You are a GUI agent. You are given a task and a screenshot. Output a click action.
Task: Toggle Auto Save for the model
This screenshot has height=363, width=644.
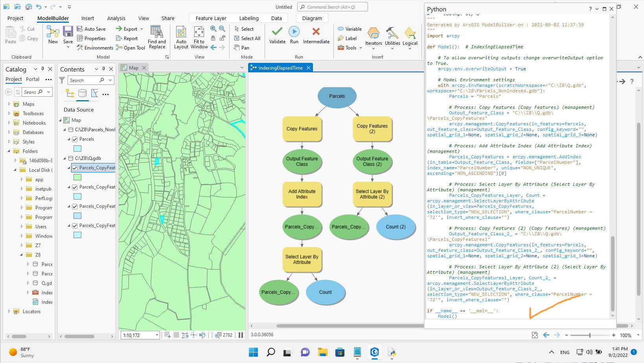tap(92, 29)
